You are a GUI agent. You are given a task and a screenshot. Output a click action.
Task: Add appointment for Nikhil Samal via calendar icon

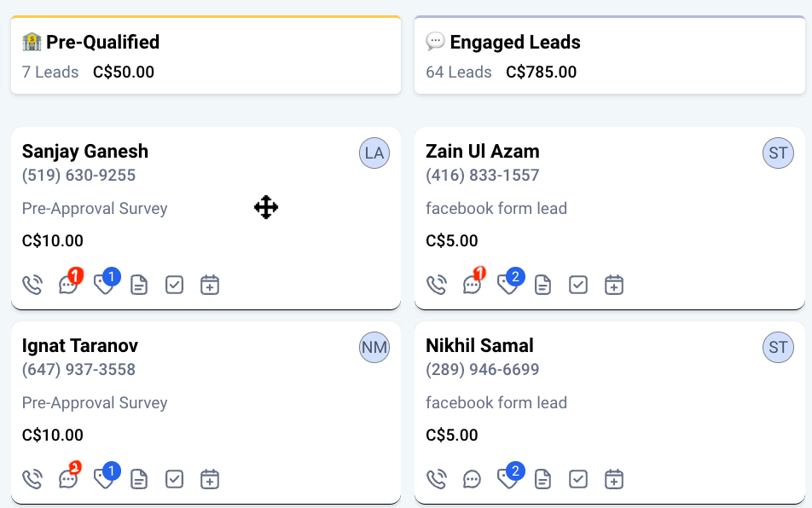(x=613, y=479)
